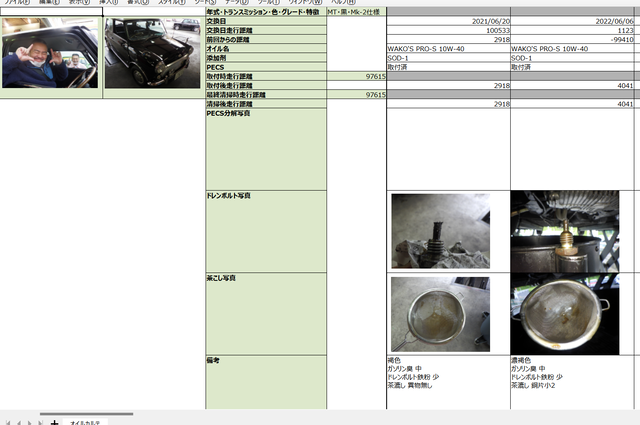Select the 清掃後走行距離 label cell

point(266,104)
